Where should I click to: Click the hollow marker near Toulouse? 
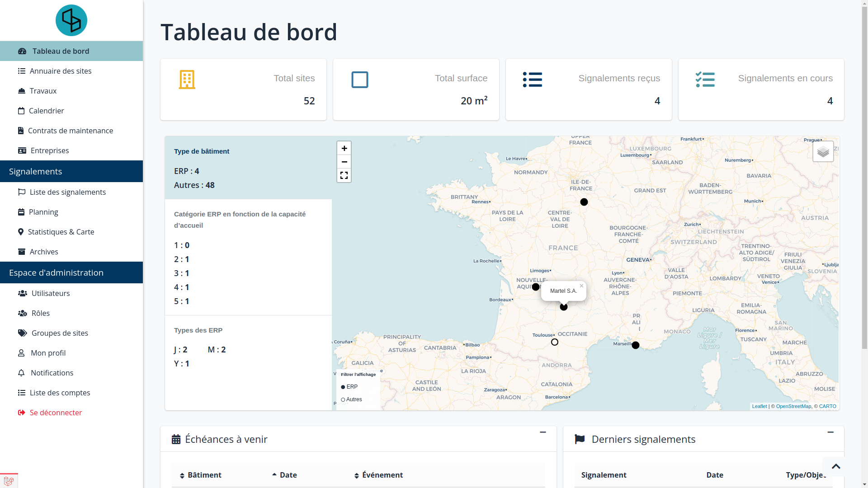[x=555, y=342]
